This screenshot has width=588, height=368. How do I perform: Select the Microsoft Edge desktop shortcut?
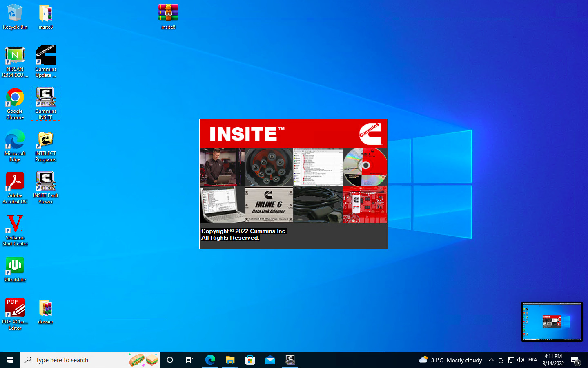coord(15,146)
